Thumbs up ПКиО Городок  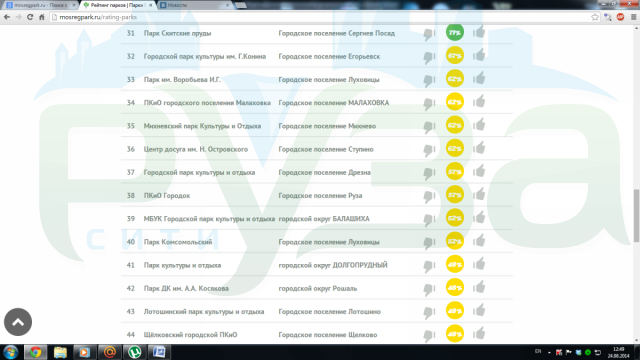[479, 195]
